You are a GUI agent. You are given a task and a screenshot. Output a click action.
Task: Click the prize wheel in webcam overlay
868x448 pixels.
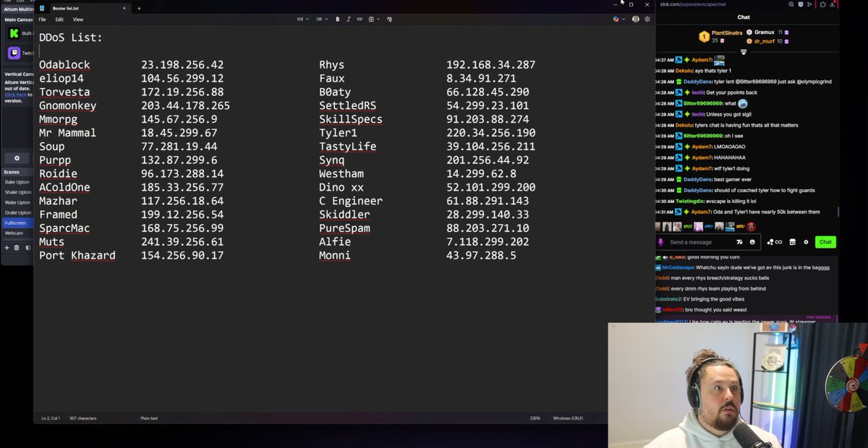click(846, 384)
